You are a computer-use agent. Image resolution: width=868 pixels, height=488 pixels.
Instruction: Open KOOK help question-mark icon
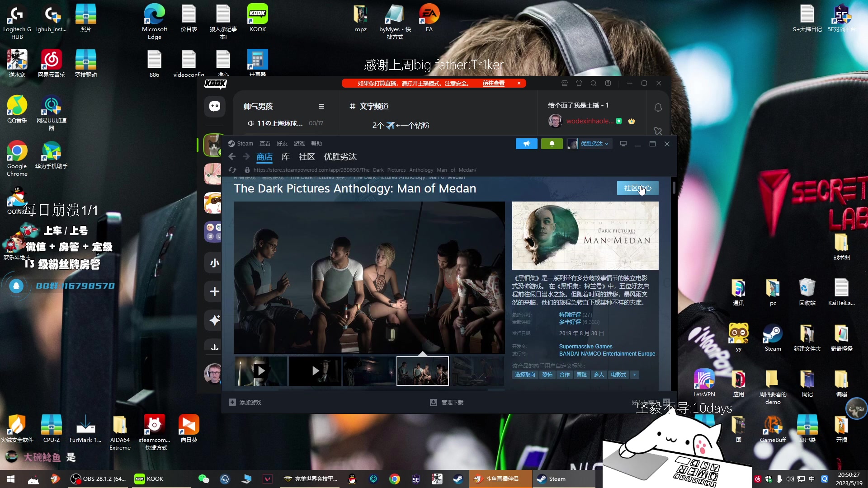click(x=608, y=83)
